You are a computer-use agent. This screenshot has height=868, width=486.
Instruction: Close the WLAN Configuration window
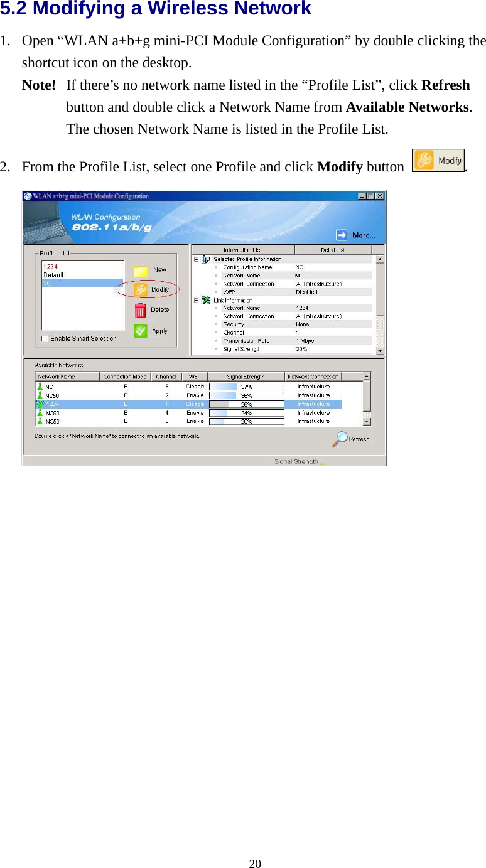[379, 196]
